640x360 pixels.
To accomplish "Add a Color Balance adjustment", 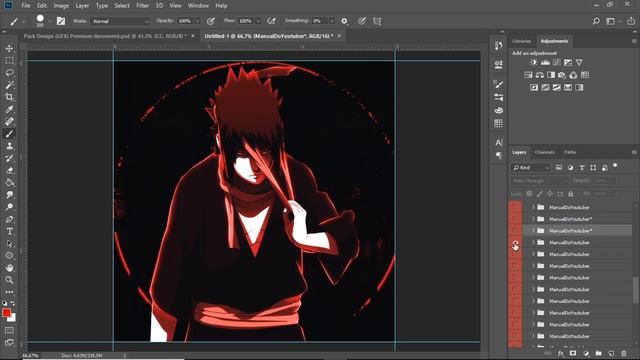I will tap(540, 75).
